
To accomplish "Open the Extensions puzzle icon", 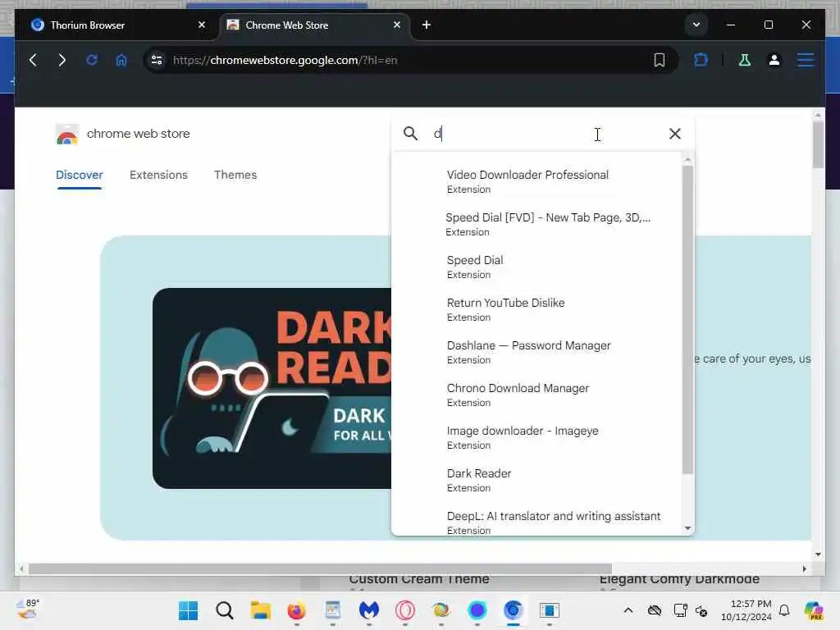I will (701, 60).
